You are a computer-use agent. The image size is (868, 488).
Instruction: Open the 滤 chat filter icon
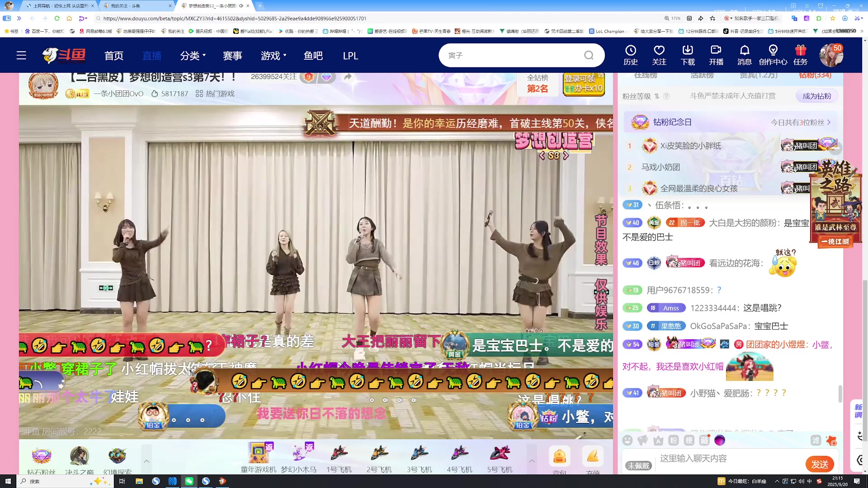click(x=816, y=440)
